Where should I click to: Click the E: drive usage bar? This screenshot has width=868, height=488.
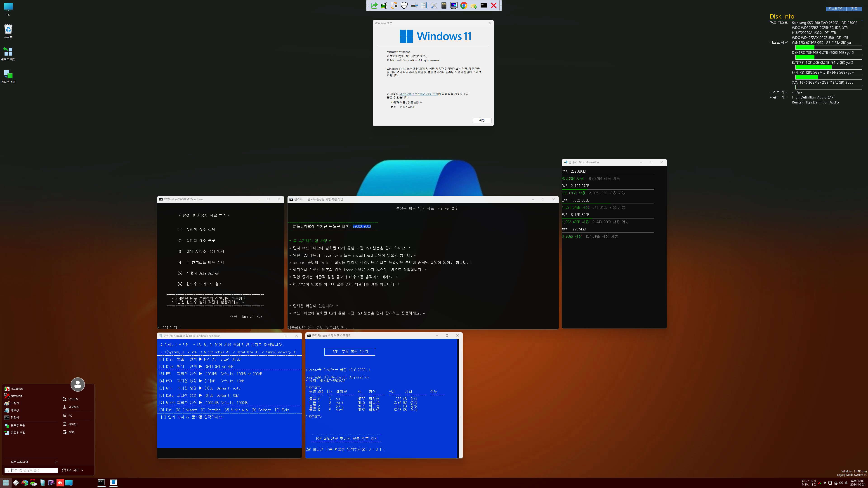tap(829, 67)
